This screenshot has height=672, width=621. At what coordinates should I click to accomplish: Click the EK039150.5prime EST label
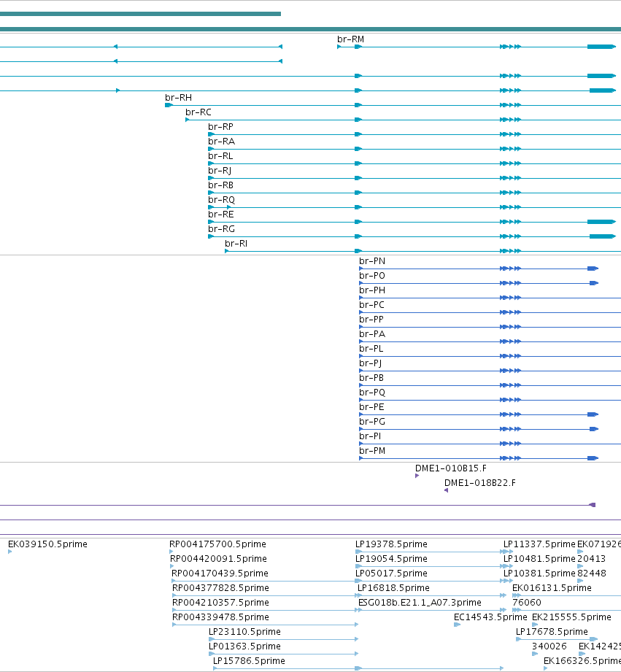point(47,544)
